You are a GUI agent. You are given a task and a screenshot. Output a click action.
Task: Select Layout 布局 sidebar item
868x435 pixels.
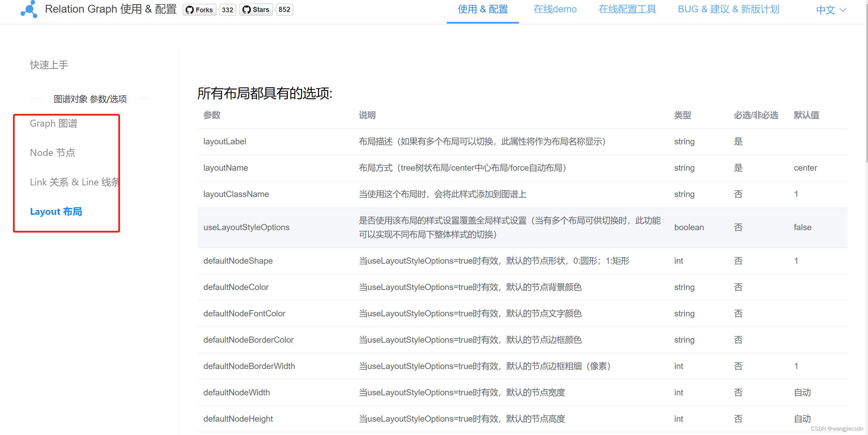[x=56, y=211]
